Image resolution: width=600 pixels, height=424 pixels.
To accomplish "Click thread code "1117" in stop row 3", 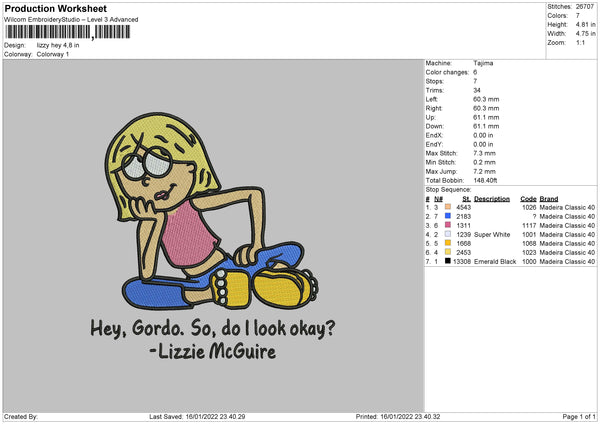I will click(x=529, y=226).
